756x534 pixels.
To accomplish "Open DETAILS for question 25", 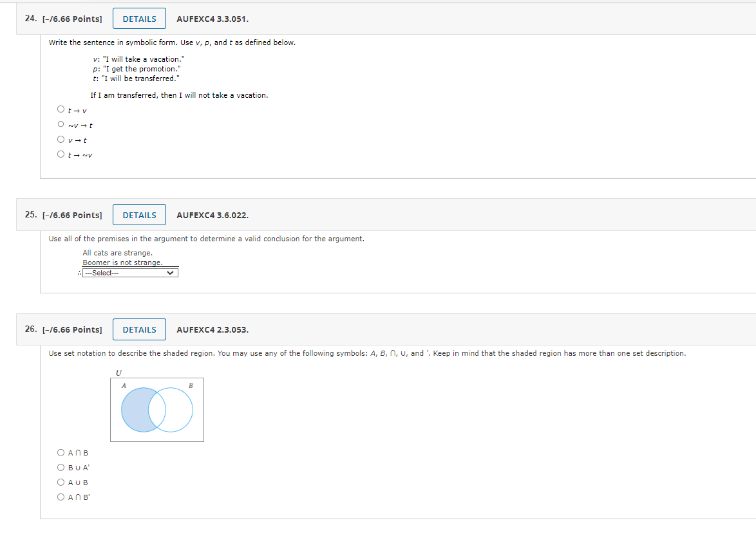I will (x=139, y=214).
